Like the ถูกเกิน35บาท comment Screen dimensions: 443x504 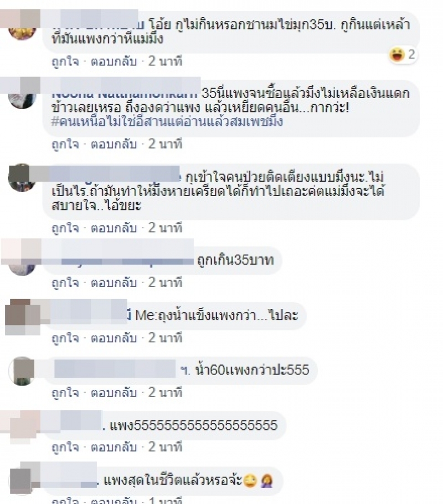click(x=65, y=282)
